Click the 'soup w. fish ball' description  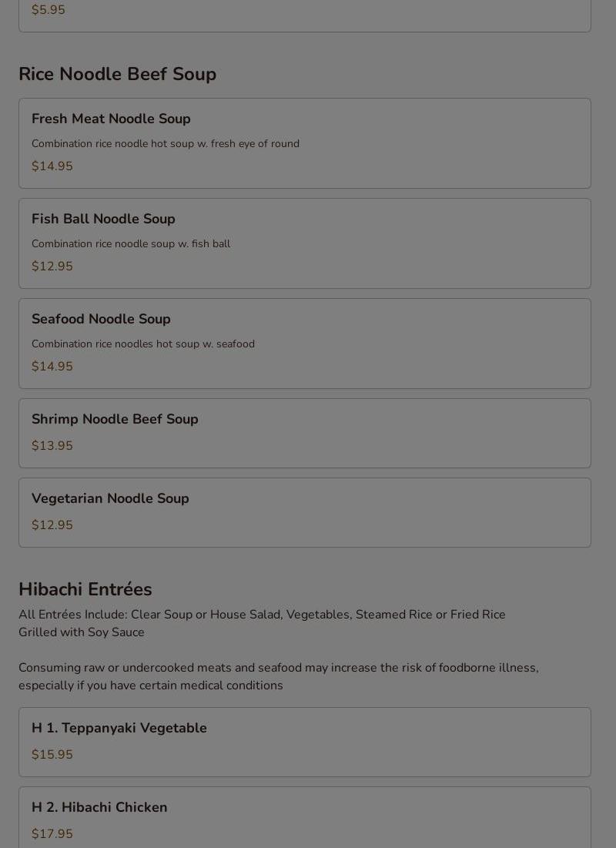(x=131, y=244)
